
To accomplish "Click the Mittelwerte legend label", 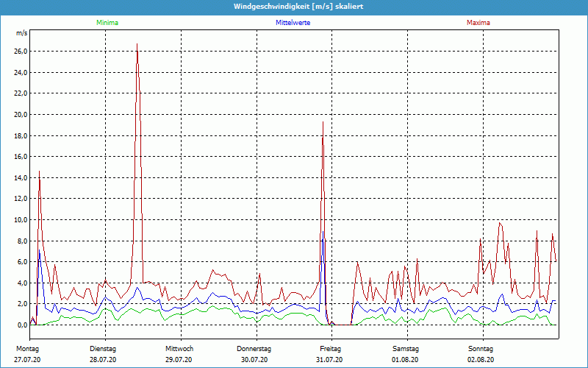I will click(293, 23).
